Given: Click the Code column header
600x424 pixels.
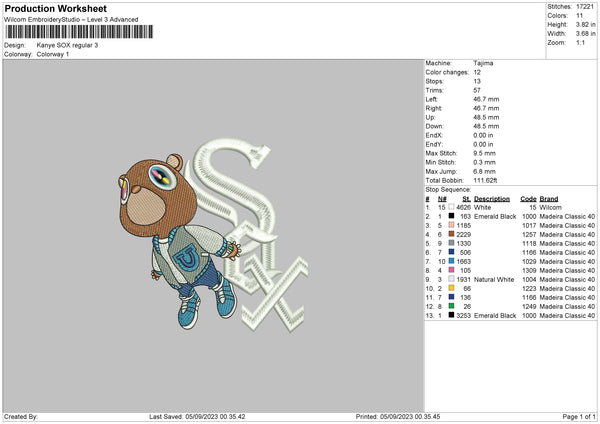Looking at the screenshot, I should coord(528,198).
